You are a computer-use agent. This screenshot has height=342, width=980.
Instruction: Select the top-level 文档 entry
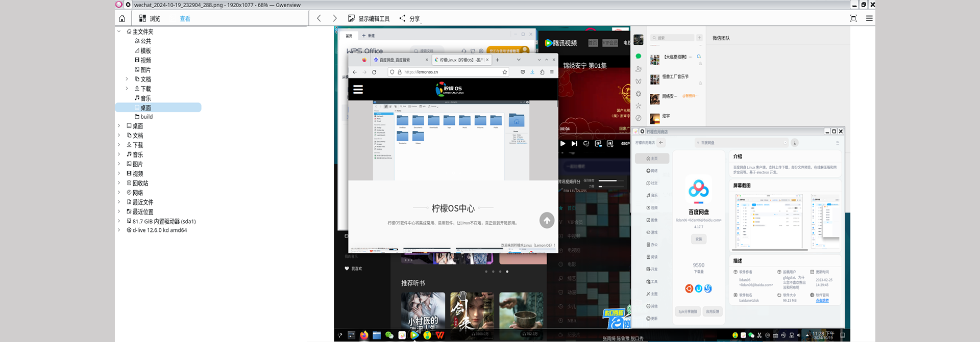[x=135, y=136]
